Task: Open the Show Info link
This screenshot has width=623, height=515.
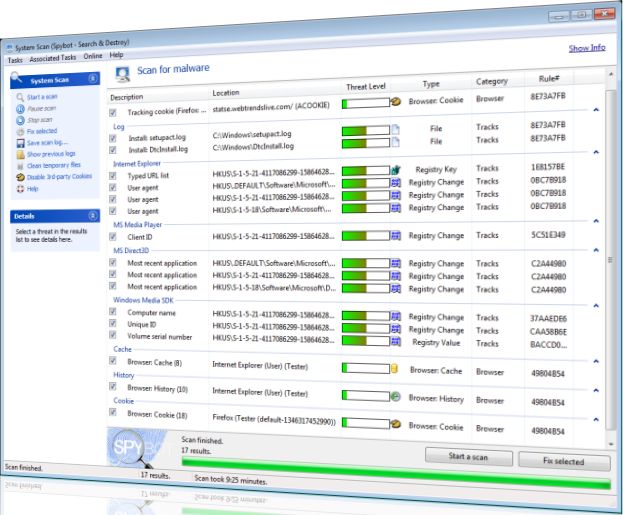Action: tap(587, 48)
